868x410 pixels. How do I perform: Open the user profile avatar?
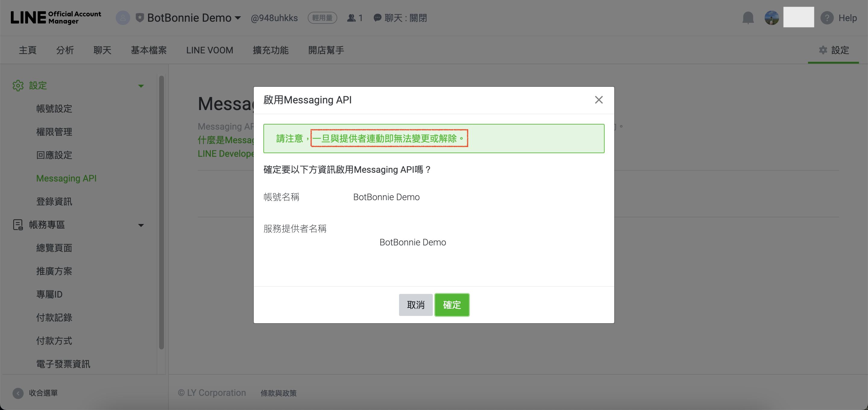click(771, 17)
